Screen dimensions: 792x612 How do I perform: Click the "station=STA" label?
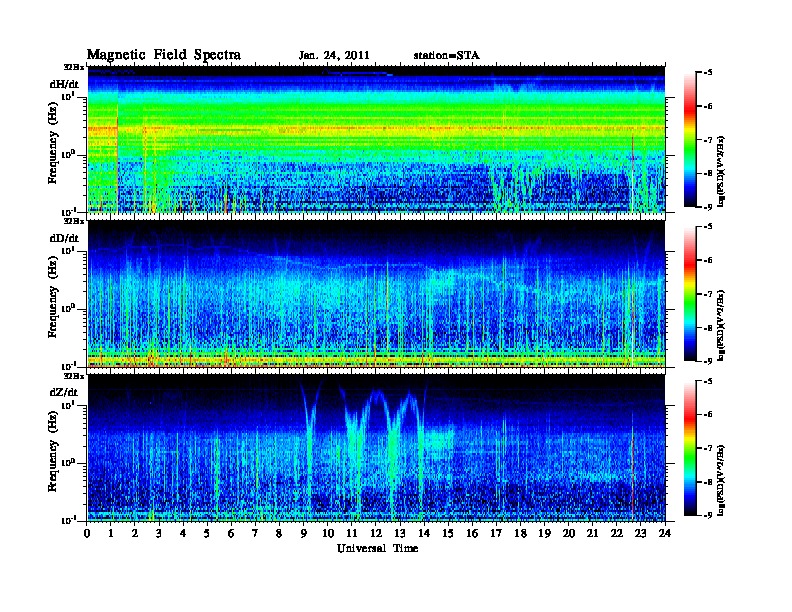pyautogui.click(x=446, y=55)
